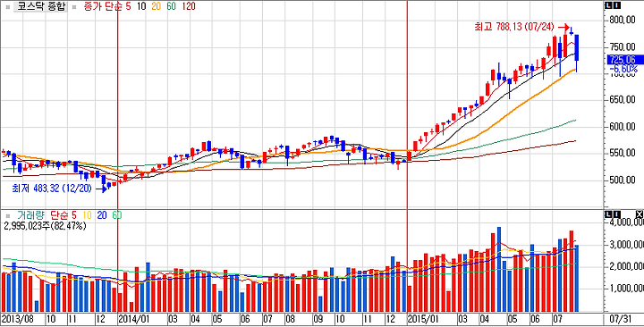644x327 pixels.
Task: Click the gray marker before 종가 단순
Action: (74, 7)
